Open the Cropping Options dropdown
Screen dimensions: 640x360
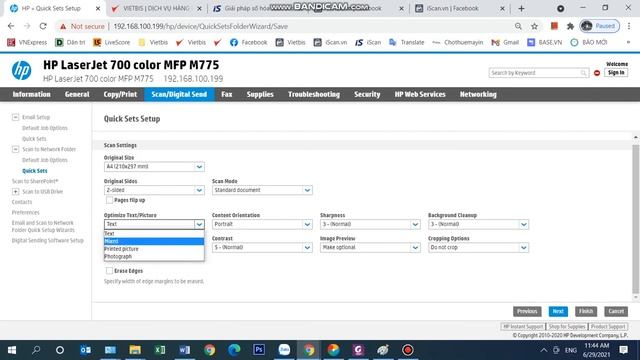478,247
